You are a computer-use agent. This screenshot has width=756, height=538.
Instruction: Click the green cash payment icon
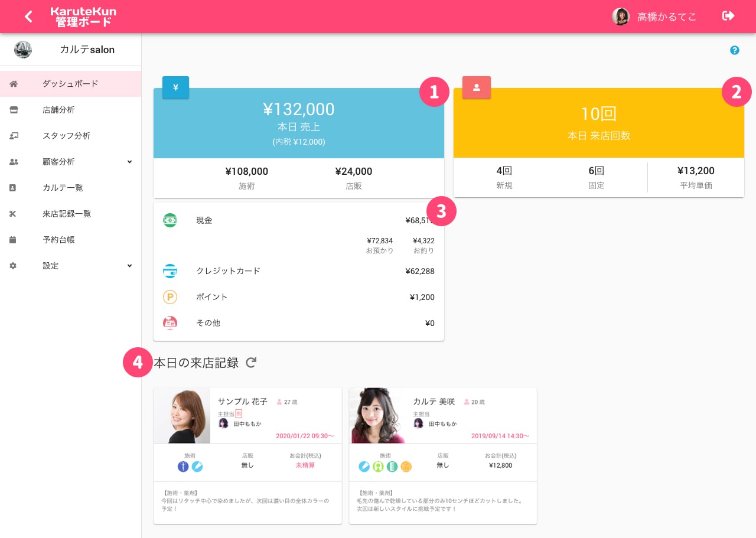pos(170,220)
